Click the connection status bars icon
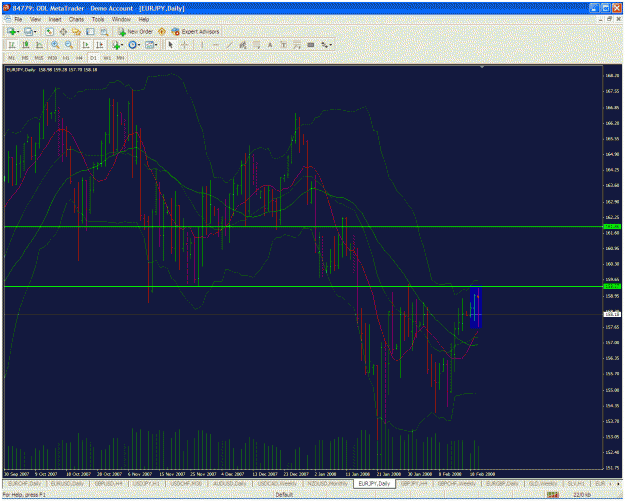625x501 pixels. [x=553, y=495]
